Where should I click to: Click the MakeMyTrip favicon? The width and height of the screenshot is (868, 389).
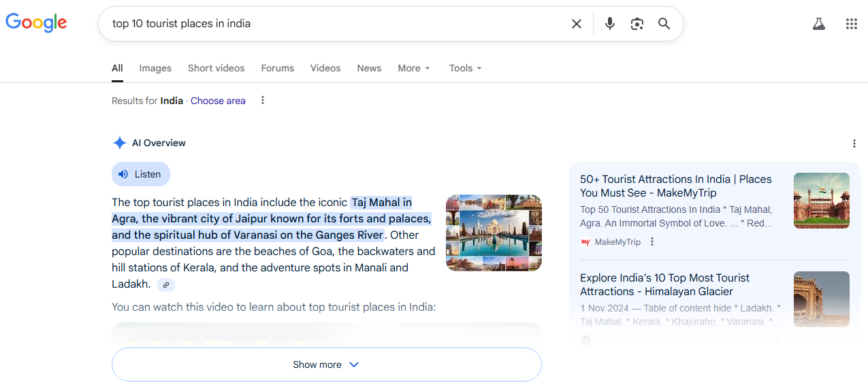(x=585, y=242)
